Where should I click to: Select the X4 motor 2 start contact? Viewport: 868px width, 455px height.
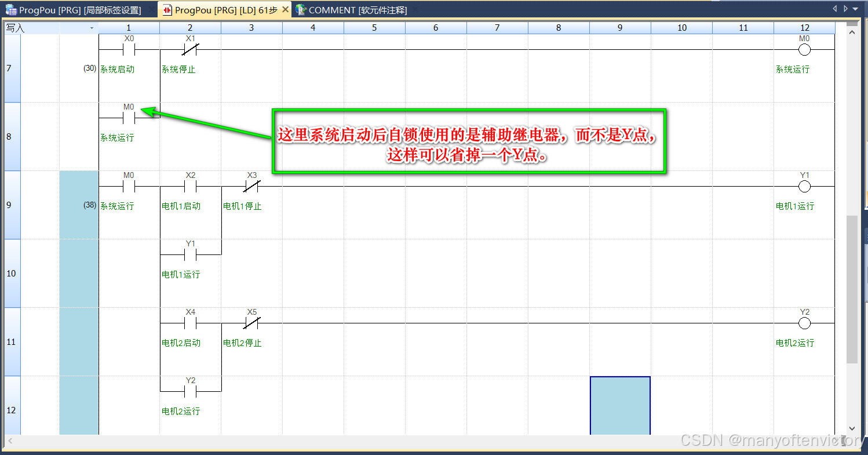click(x=190, y=323)
